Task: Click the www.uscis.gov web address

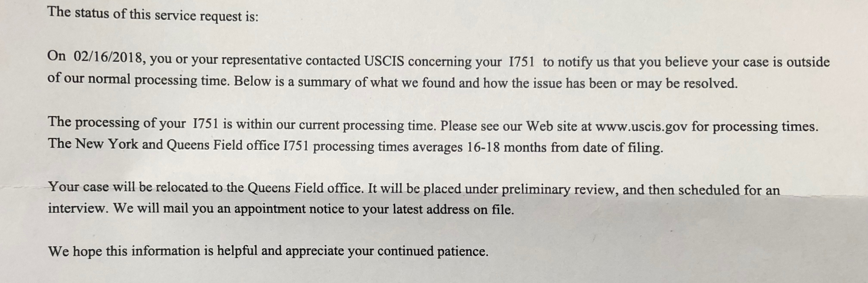Action: coord(642,126)
